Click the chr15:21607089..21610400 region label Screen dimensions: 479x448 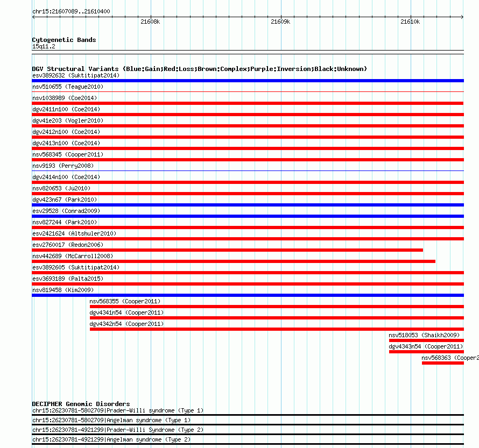click(x=71, y=11)
